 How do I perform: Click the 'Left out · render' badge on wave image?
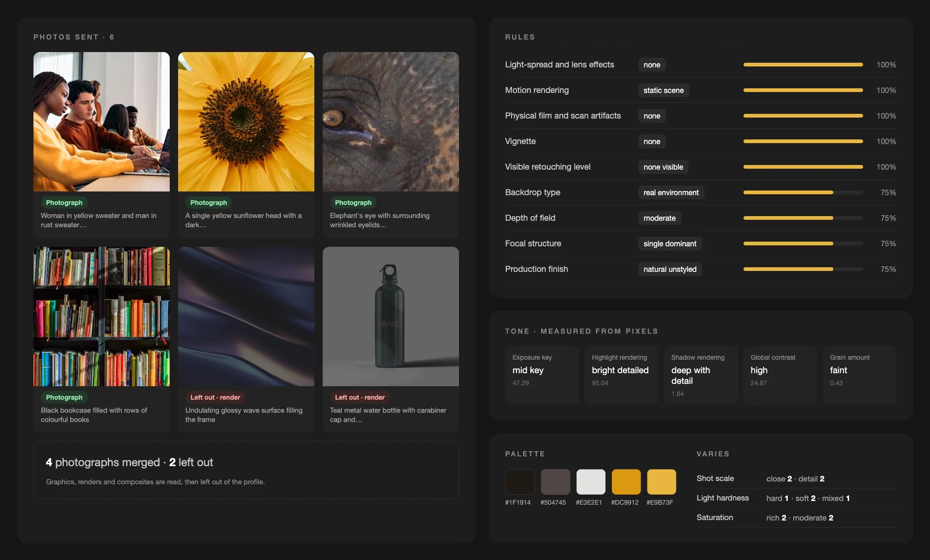click(215, 397)
